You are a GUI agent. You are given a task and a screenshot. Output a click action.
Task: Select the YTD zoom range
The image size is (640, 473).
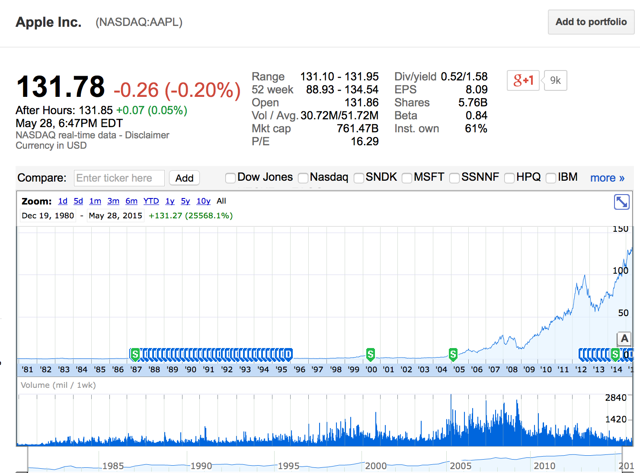(x=151, y=201)
